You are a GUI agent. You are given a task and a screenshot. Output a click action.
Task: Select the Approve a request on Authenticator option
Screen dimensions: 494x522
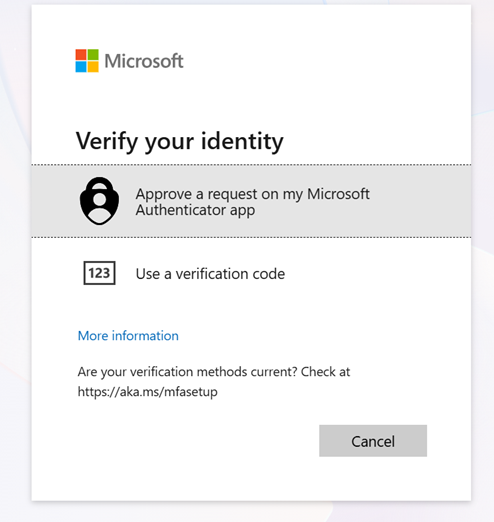click(x=252, y=202)
